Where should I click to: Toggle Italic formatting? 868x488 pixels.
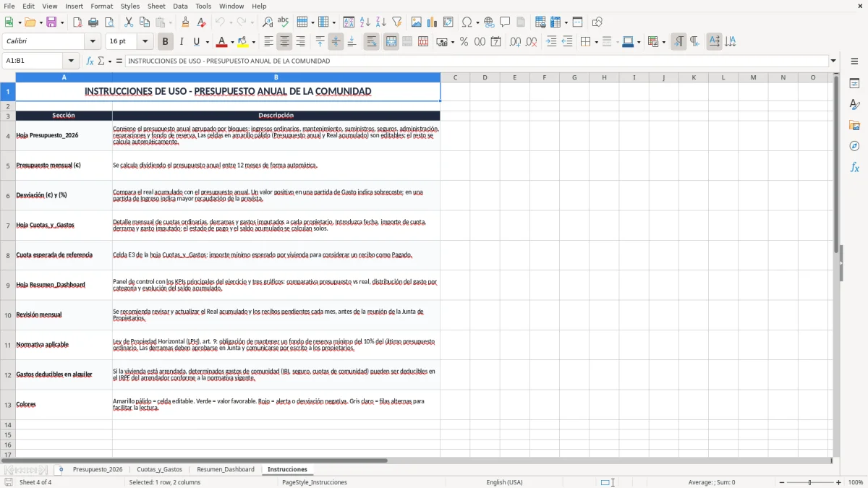point(181,42)
